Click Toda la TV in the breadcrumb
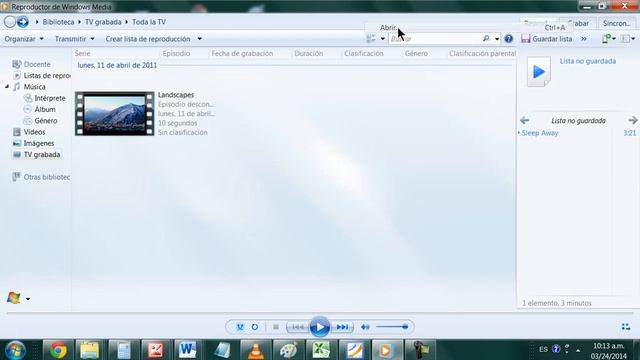 pos(149,22)
